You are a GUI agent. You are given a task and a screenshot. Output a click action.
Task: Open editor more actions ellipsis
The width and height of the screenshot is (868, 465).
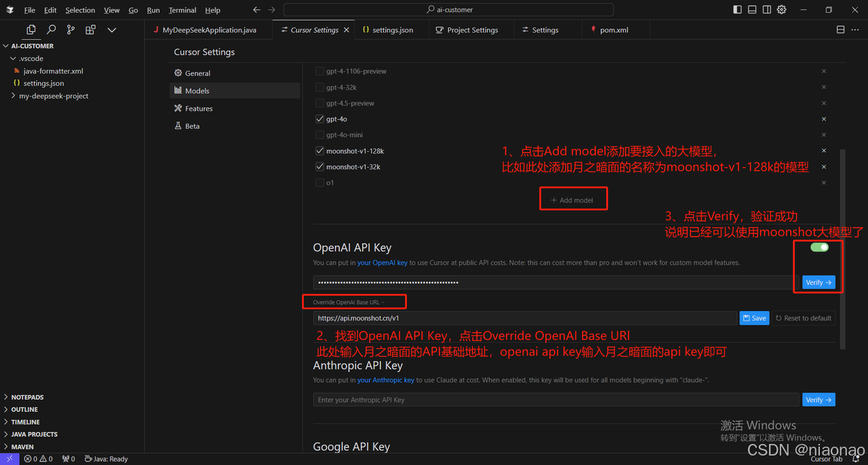(x=854, y=30)
